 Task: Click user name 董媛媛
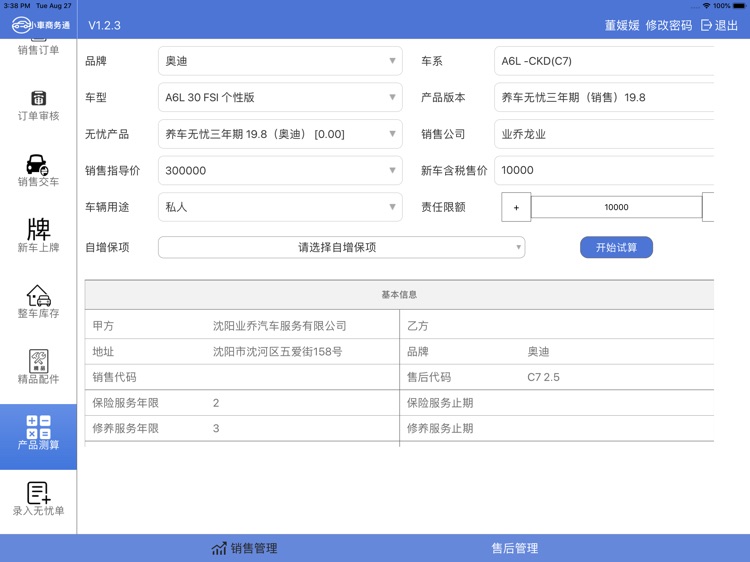coord(622,25)
